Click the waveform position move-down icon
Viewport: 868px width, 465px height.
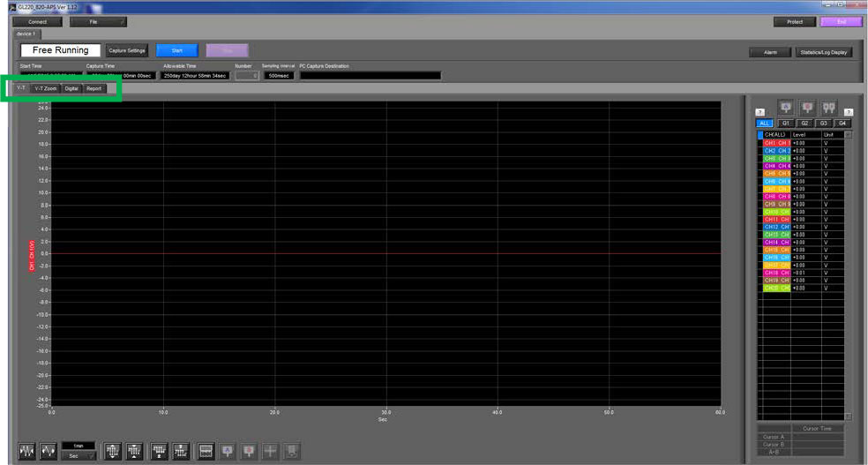(159, 451)
